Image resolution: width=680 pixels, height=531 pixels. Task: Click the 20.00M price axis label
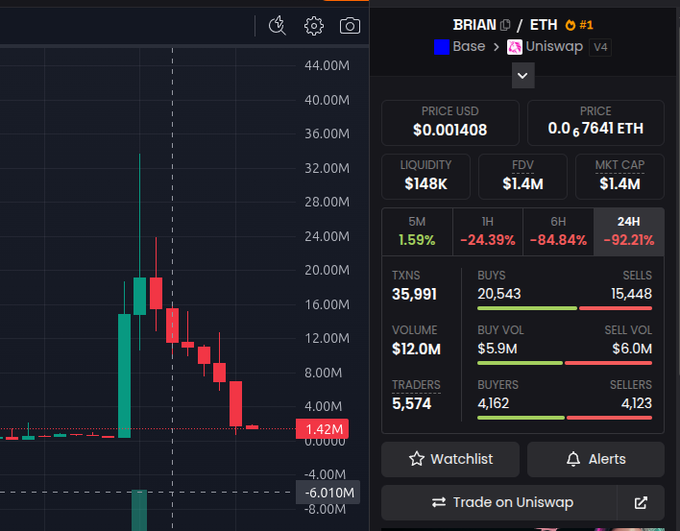click(327, 270)
